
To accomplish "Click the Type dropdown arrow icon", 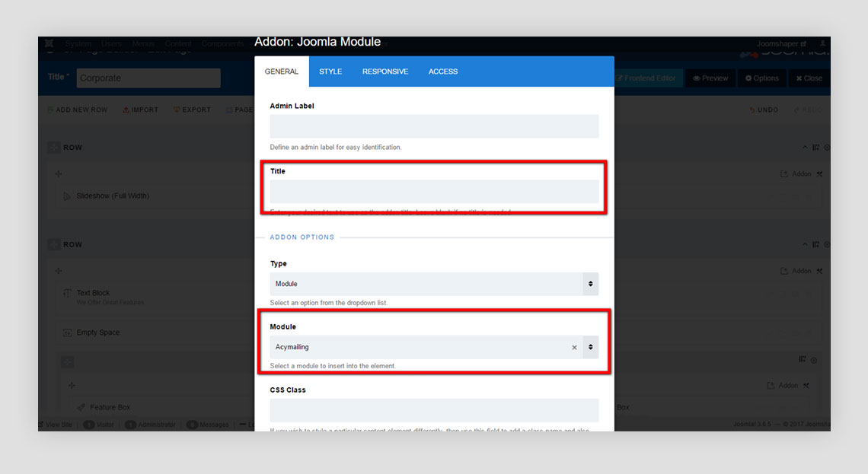I will point(591,284).
